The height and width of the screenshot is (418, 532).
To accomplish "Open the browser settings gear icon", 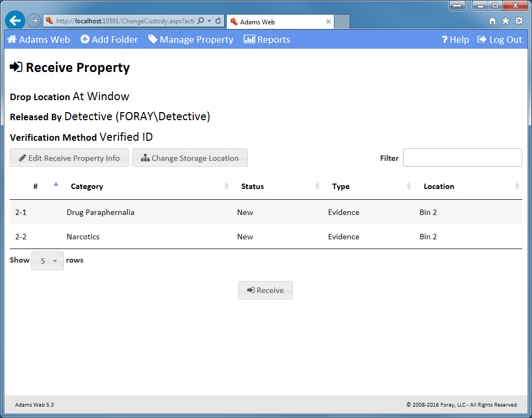I will 519,21.
